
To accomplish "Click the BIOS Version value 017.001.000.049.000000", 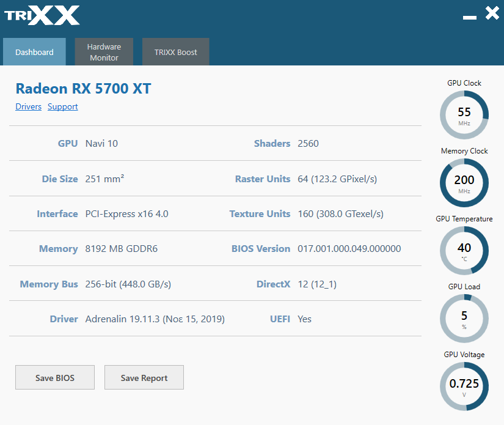I will [349, 249].
